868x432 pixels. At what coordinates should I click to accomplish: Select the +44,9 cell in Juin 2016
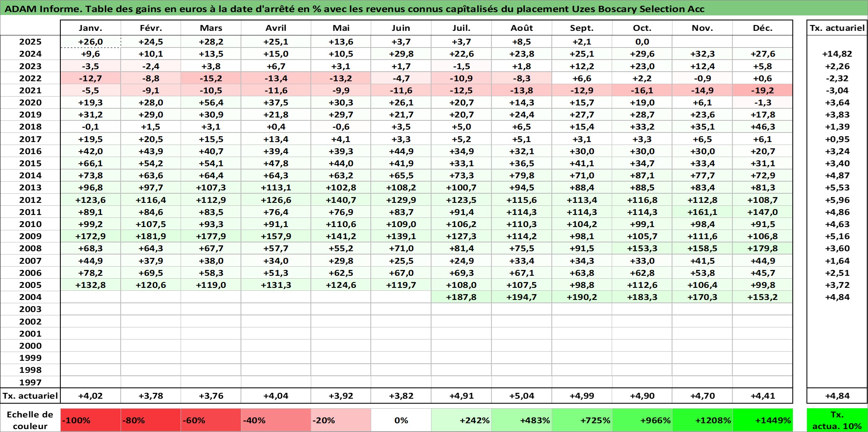tap(401, 151)
